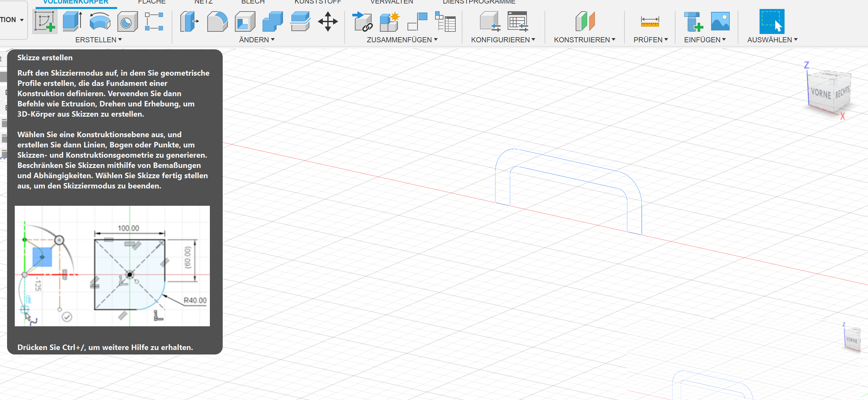
Task: Select the Bohrung (hole) tool
Action: point(127,21)
